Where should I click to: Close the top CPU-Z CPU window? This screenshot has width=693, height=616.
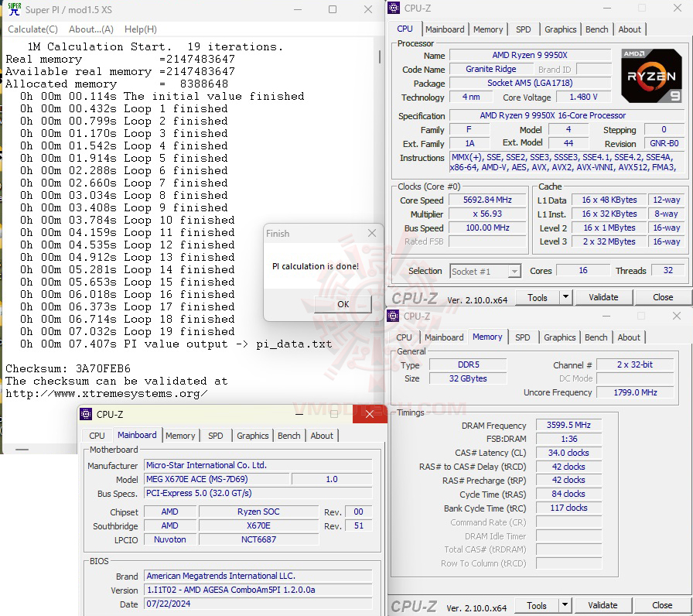[677, 8]
